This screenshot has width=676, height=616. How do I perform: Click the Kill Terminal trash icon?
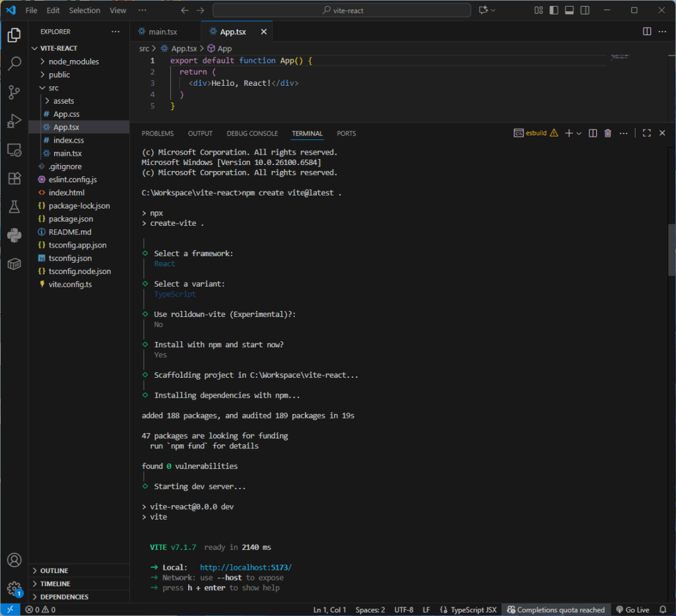click(608, 133)
